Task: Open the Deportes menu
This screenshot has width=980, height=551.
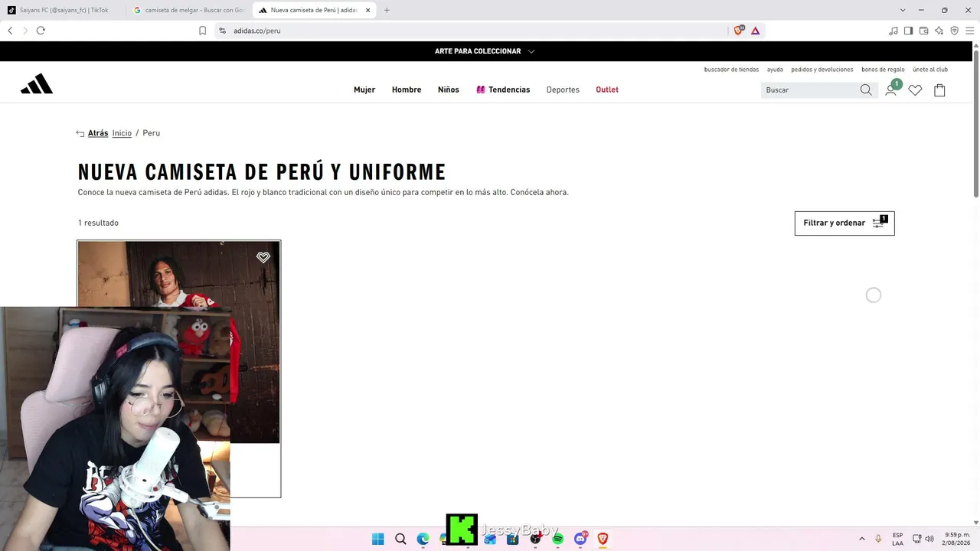Action: point(563,90)
